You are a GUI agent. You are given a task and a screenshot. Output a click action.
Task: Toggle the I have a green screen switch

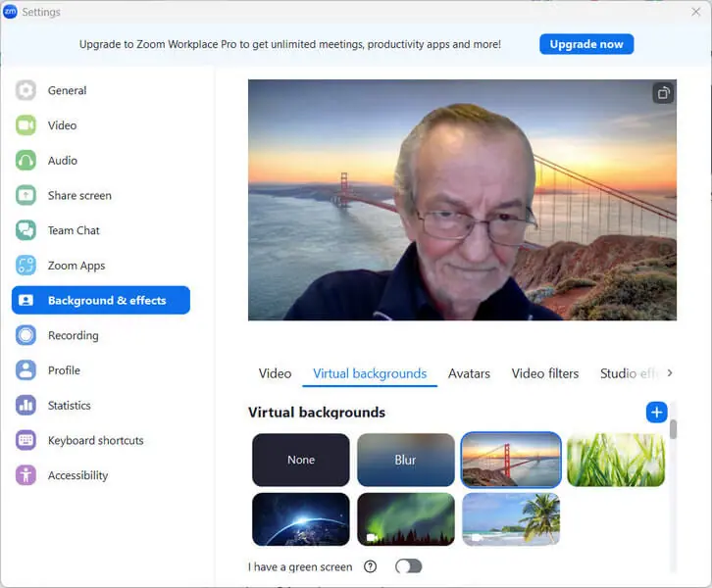(408, 566)
